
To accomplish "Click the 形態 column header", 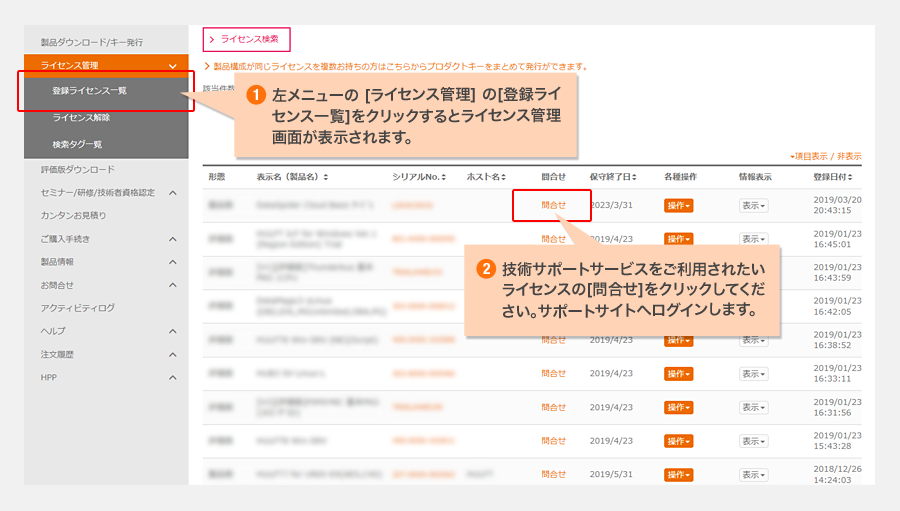I will pyautogui.click(x=216, y=177).
